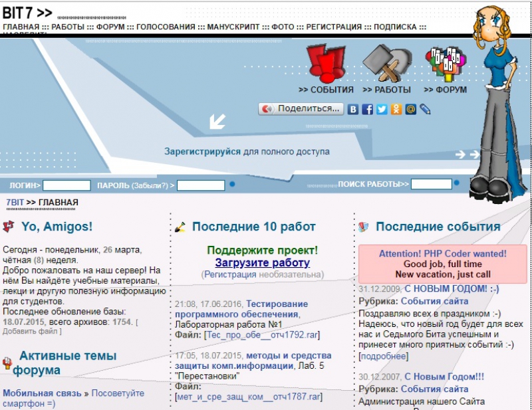Click the ПОИСК РАБОТЫ search field
The image size is (532, 410).
[431, 184]
